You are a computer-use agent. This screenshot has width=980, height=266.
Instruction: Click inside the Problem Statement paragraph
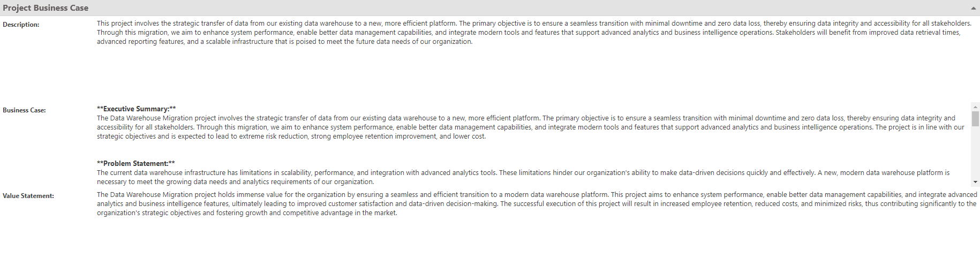click(x=523, y=177)
